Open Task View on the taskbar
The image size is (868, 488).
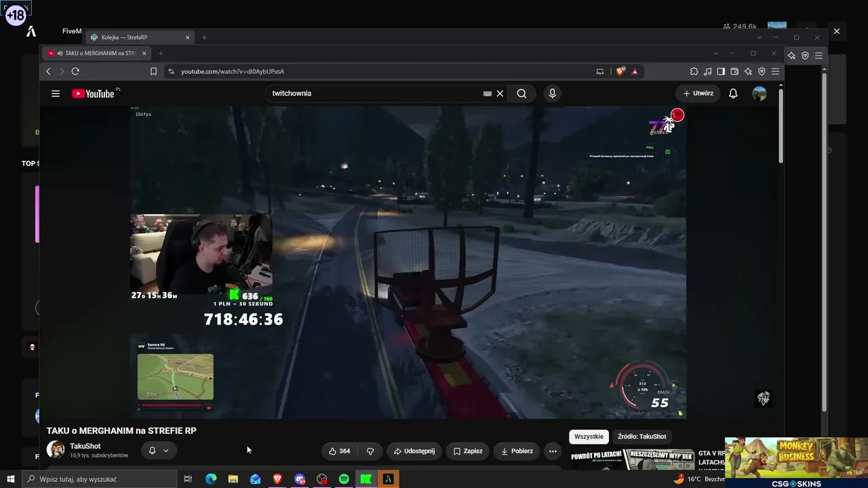point(188,479)
